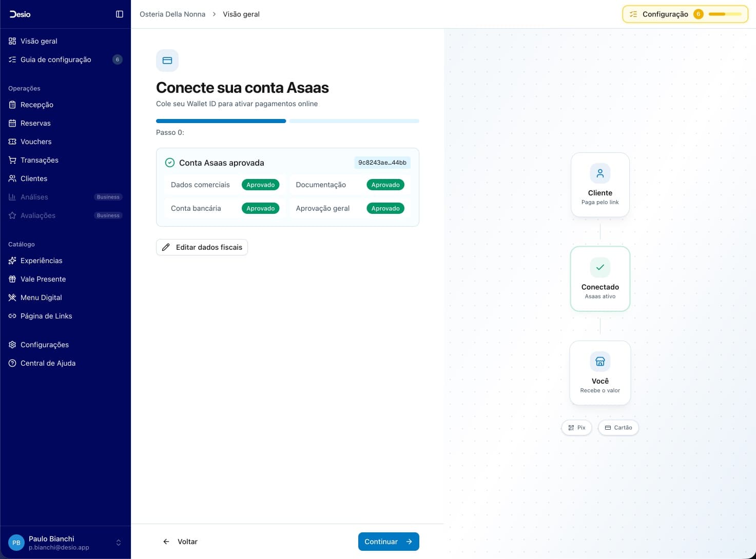Go to Recepção
Viewport: 756px width, 559px height.
(x=66, y=105)
